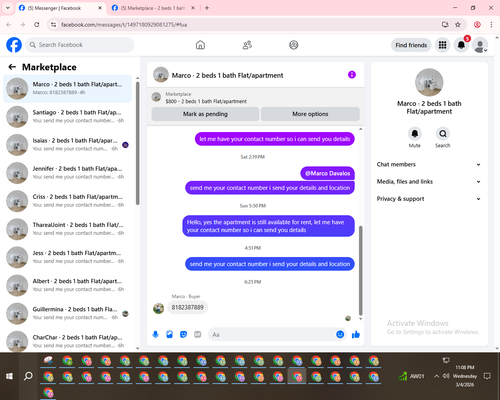Click the @Marco Davalos mention bubble
500x400 pixels.
tap(328, 173)
